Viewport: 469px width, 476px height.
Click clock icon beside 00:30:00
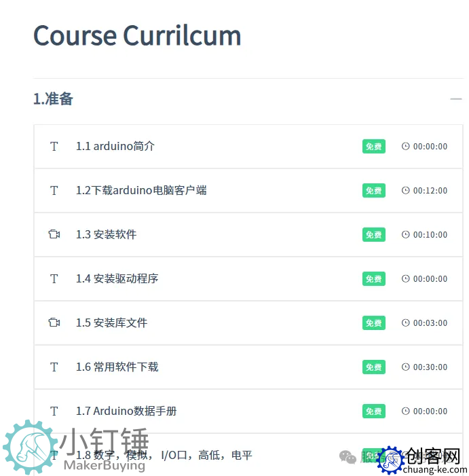pos(406,367)
